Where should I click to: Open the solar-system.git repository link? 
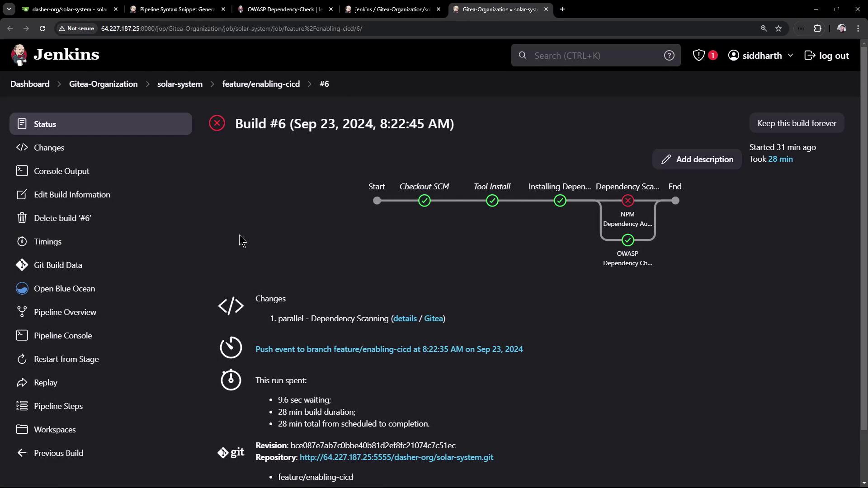(396, 457)
